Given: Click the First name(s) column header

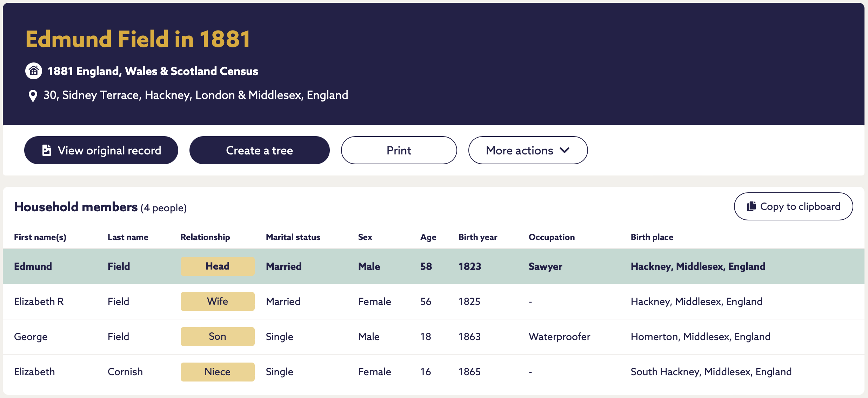Looking at the screenshot, I should (40, 237).
